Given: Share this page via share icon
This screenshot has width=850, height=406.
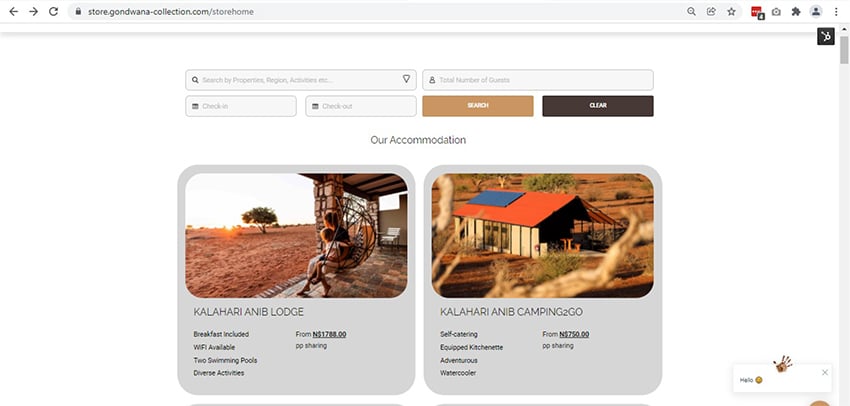Looking at the screenshot, I should [711, 11].
